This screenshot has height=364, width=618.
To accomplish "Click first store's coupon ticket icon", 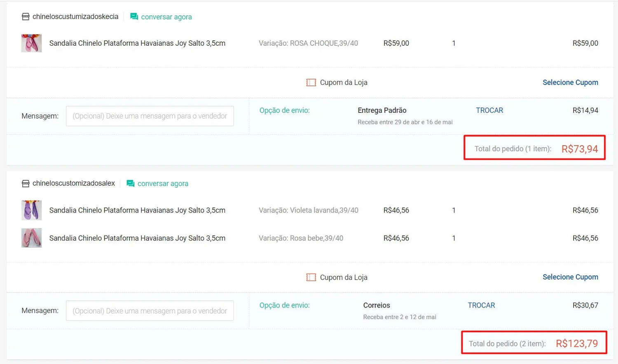I will click(x=311, y=82).
